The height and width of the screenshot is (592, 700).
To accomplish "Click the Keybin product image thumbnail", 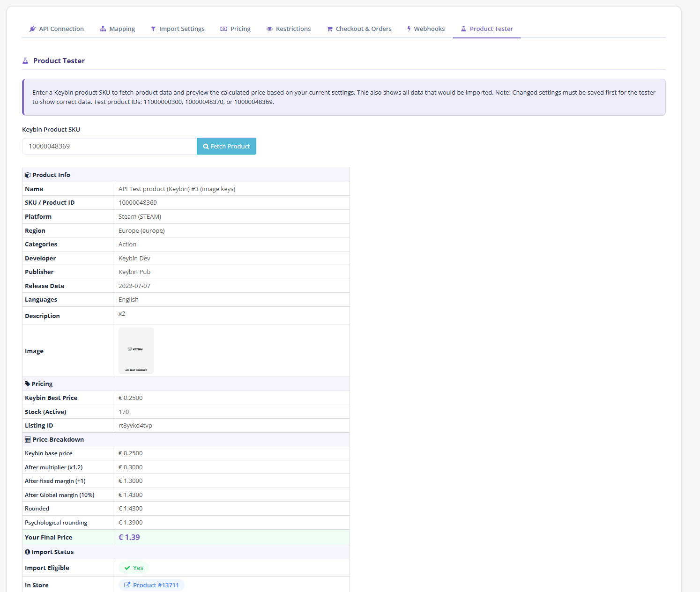I will 136,351.
